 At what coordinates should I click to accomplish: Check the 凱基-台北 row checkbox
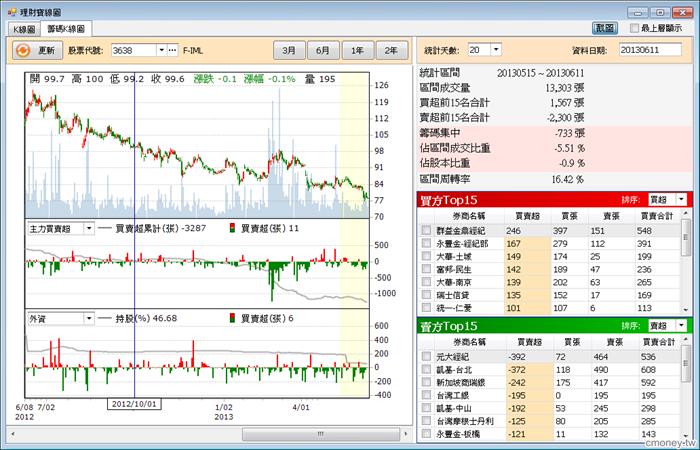point(426,370)
